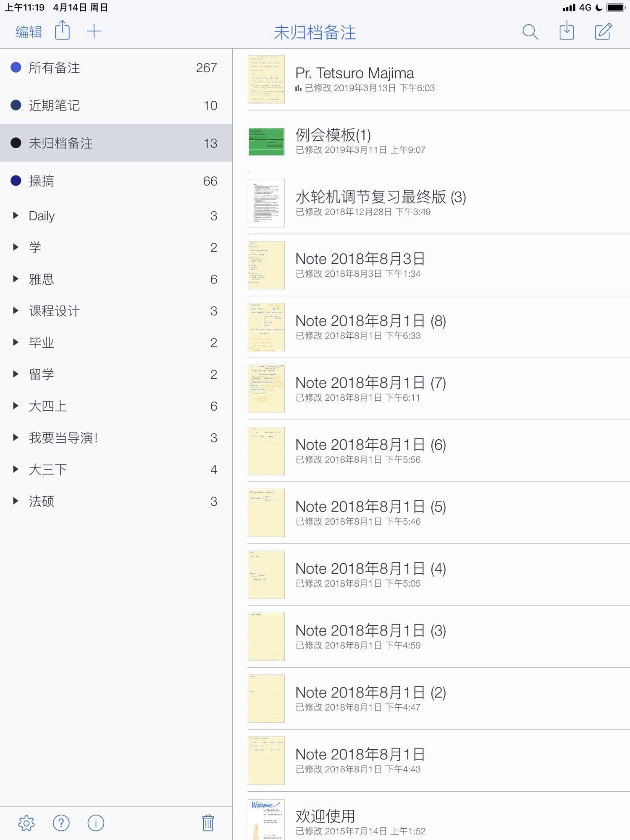Expand the 雅思 divider arrow
Image resolution: width=630 pixels, height=840 pixels.
click(x=16, y=279)
